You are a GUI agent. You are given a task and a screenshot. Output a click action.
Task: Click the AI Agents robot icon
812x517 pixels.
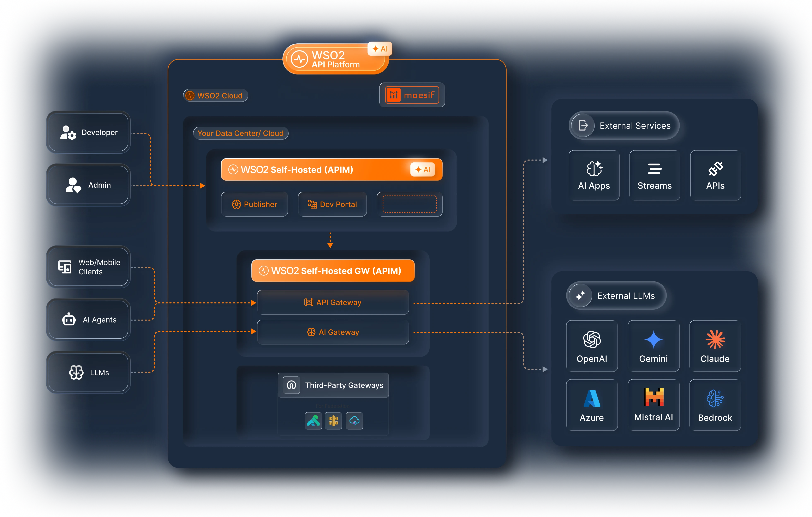(69, 319)
